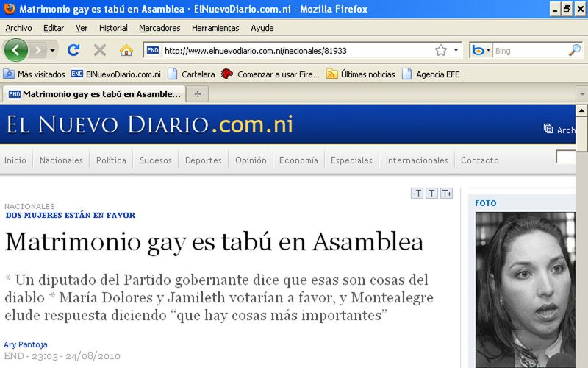Open the Archivo menu
Screen dimensions: 588x368
(x=18, y=28)
